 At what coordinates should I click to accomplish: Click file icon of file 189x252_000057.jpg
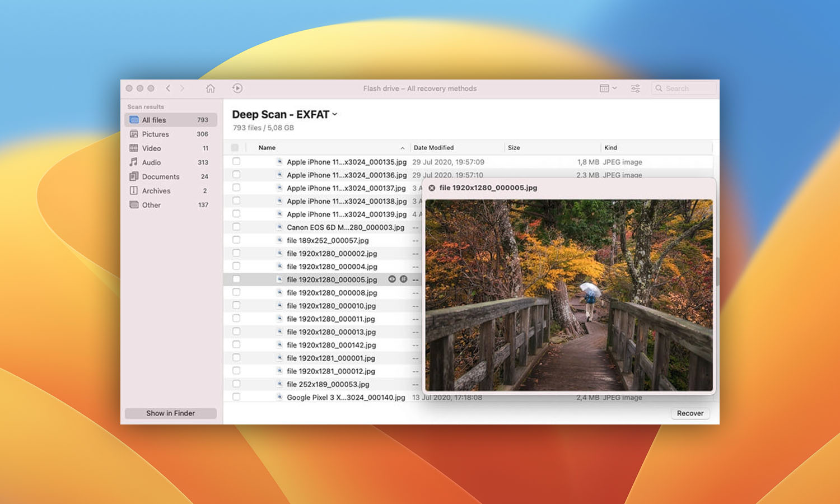coord(279,240)
